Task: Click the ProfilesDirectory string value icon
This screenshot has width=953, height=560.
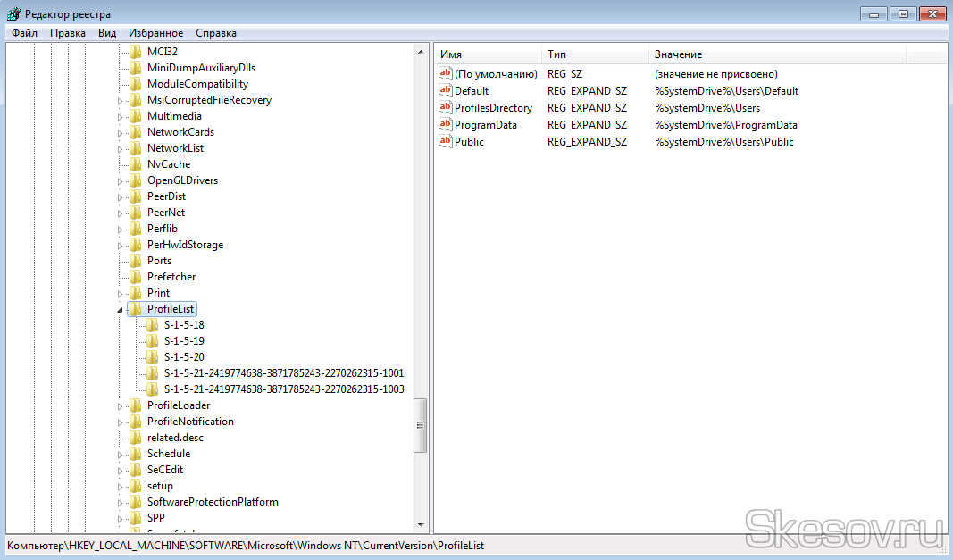Action: pyautogui.click(x=446, y=107)
